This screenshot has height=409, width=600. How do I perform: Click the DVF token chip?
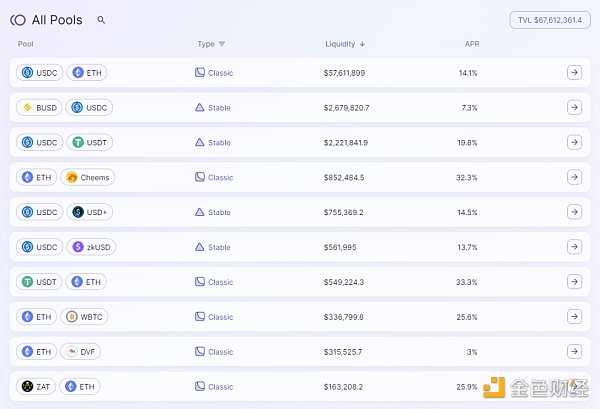(83, 352)
